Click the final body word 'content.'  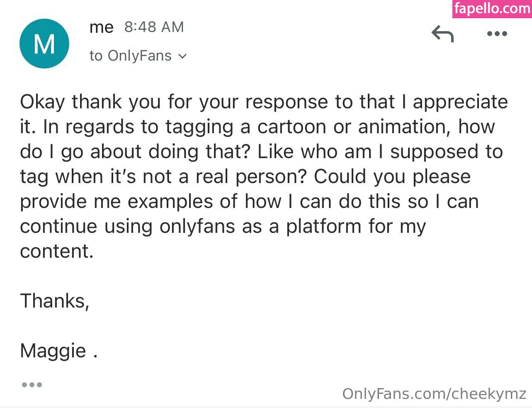pos(57,252)
